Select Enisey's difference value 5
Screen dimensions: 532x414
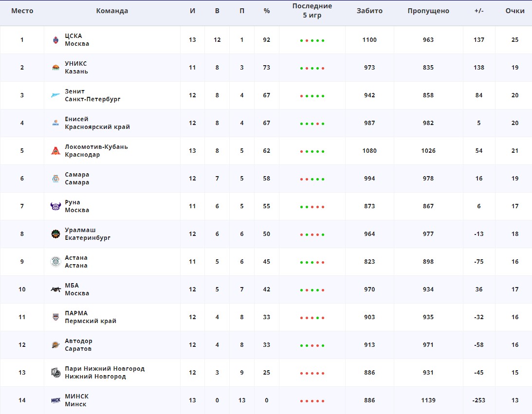coord(479,123)
